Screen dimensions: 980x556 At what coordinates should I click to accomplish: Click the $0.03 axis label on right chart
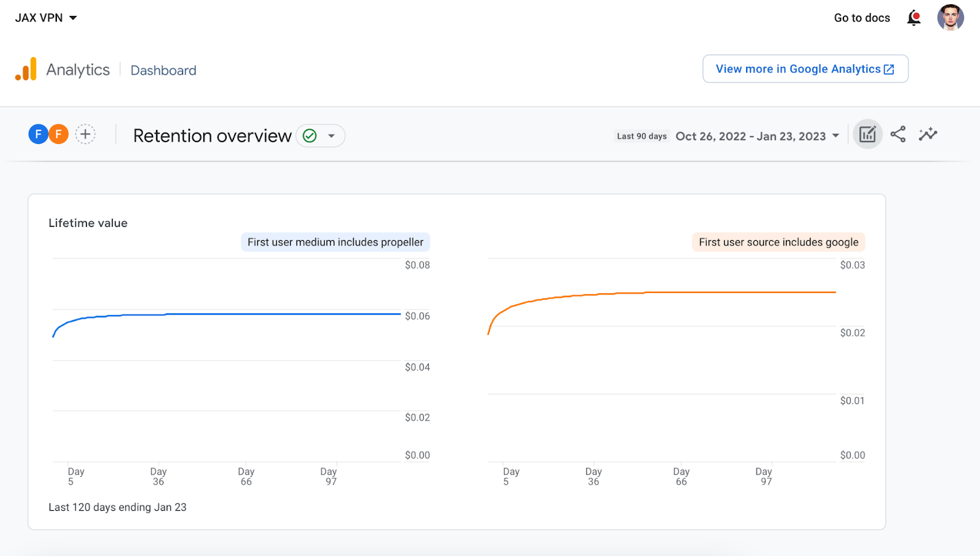tap(853, 265)
